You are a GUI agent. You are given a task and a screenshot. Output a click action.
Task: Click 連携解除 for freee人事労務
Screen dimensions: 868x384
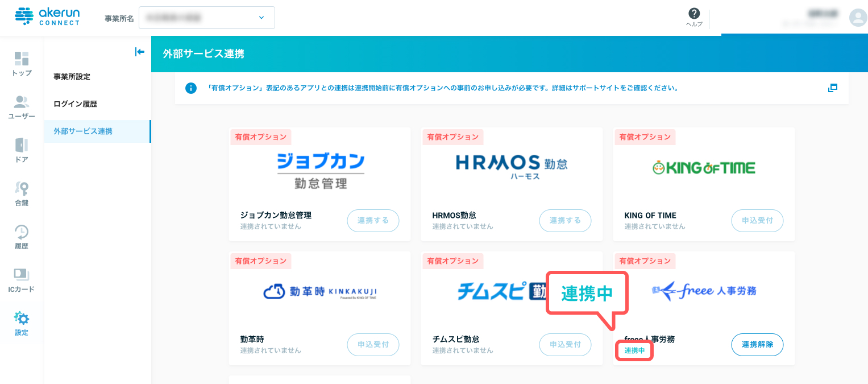tap(757, 345)
